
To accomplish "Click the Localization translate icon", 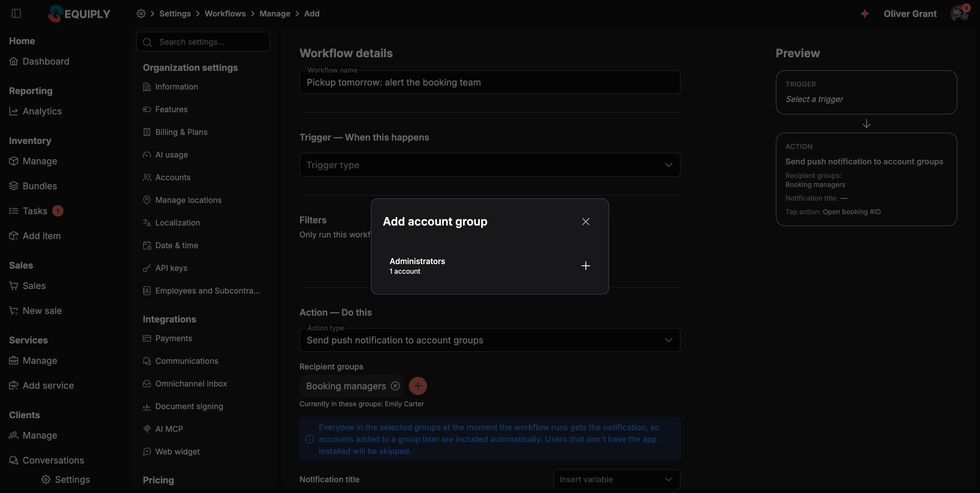I will click(x=147, y=223).
